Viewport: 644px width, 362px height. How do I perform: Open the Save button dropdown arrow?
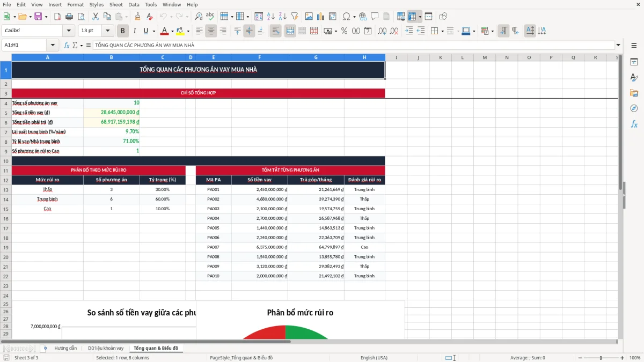46,17
